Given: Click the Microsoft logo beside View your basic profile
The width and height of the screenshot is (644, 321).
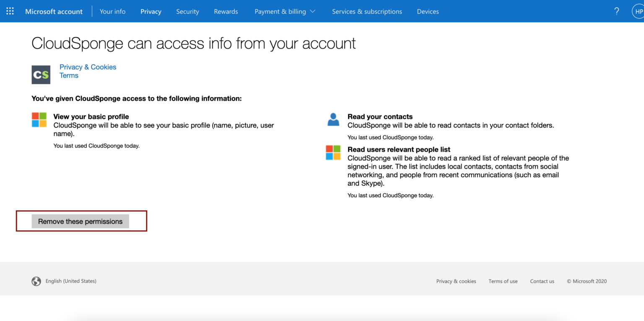Looking at the screenshot, I should (39, 120).
